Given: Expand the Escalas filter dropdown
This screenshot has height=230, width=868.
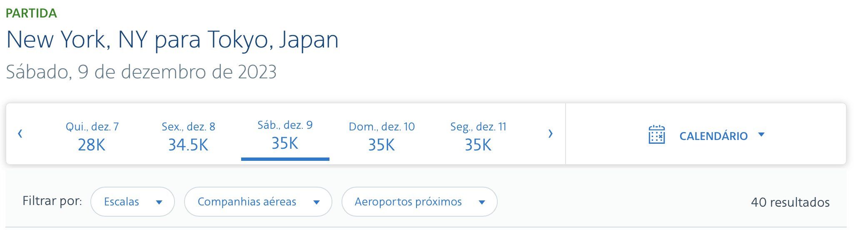Looking at the screenshot, I should point(132,202).
